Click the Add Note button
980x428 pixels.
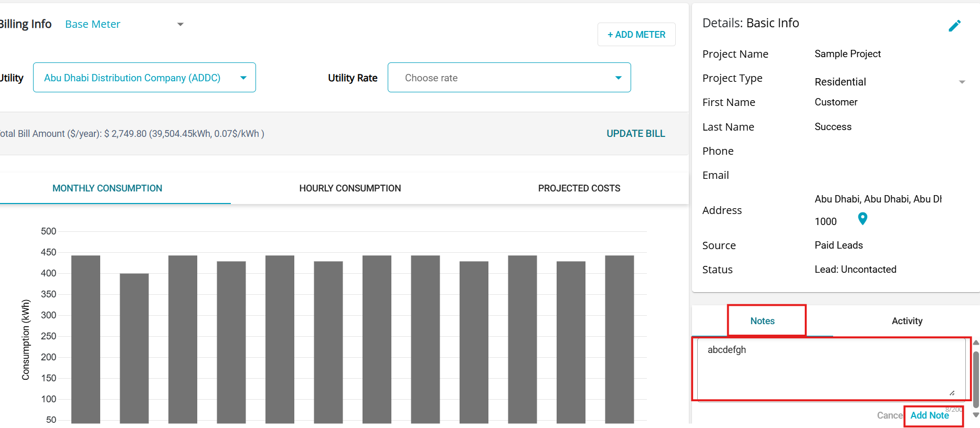coord(929,415)
